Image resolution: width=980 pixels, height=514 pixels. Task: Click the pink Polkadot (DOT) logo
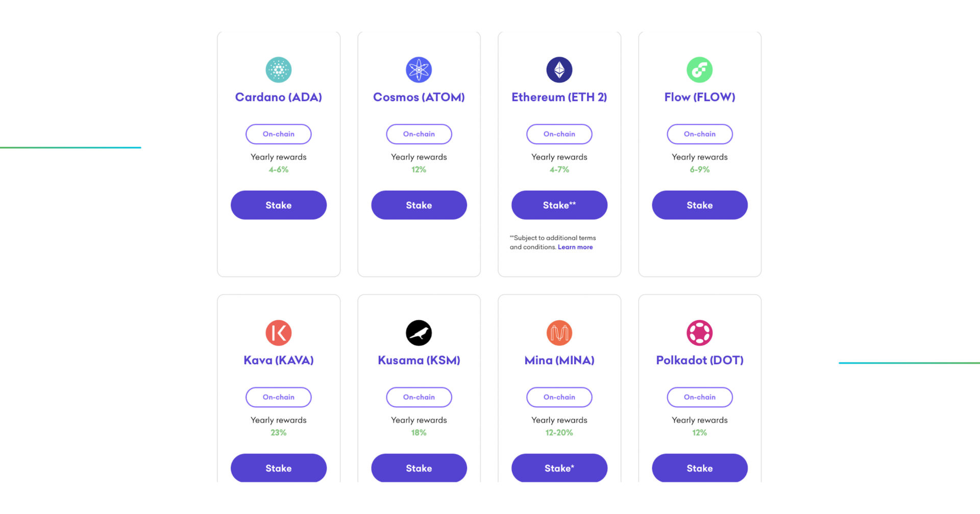pos(699,333)
